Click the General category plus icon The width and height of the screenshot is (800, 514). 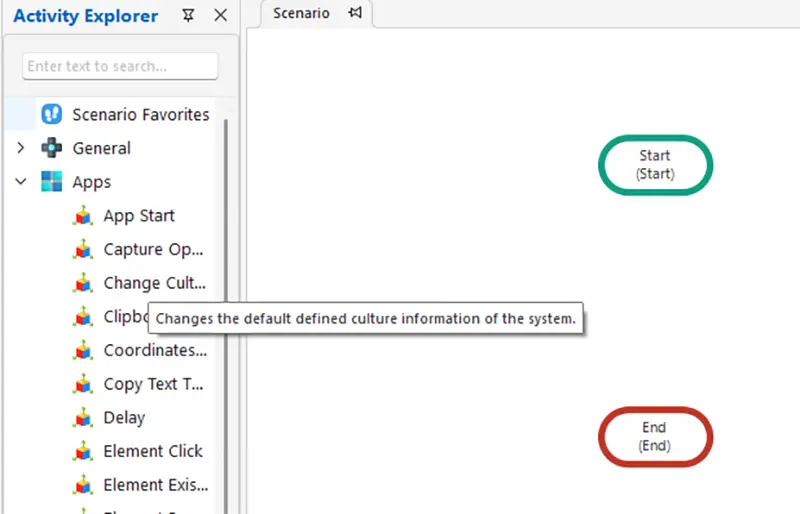[x=52, y=148]
